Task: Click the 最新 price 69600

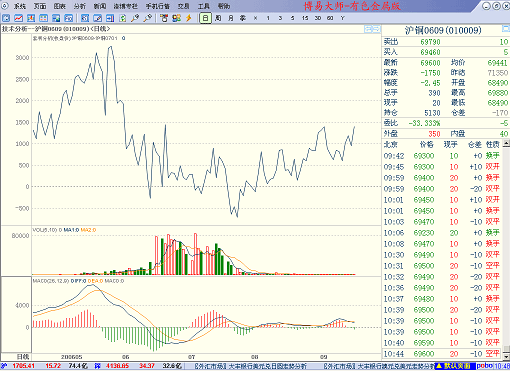Action: [x=430, y=63]
